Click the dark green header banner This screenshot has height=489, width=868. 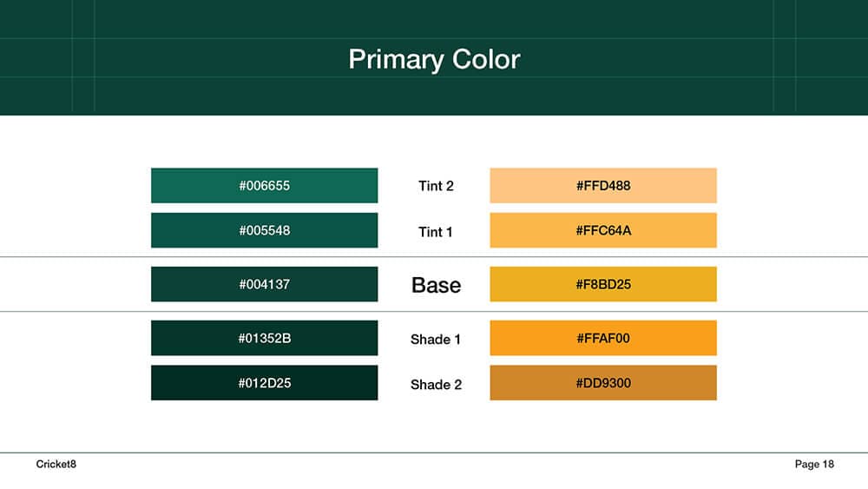pos(434,57)
